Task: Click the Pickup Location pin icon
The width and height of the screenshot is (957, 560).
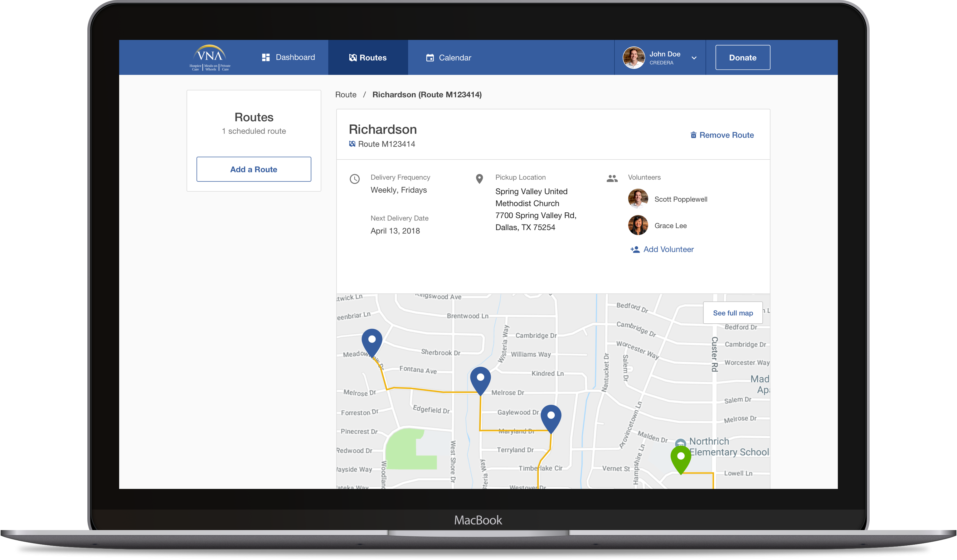Action: [x=479, y=179]
